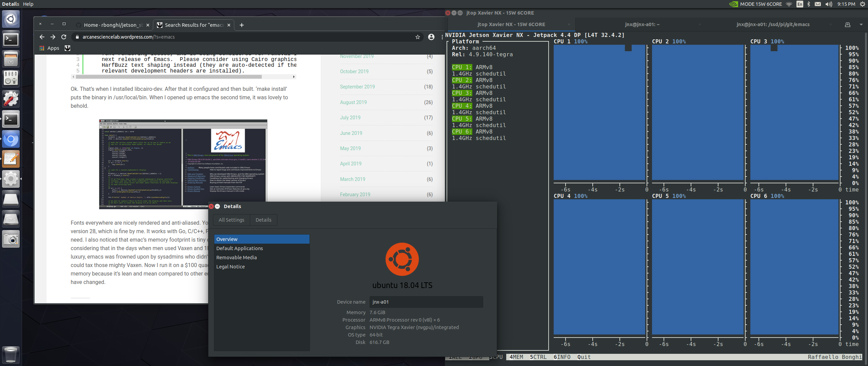Click All Settings button in Details
The width and height of the screenshot is (868, 366).
point(231,220)
